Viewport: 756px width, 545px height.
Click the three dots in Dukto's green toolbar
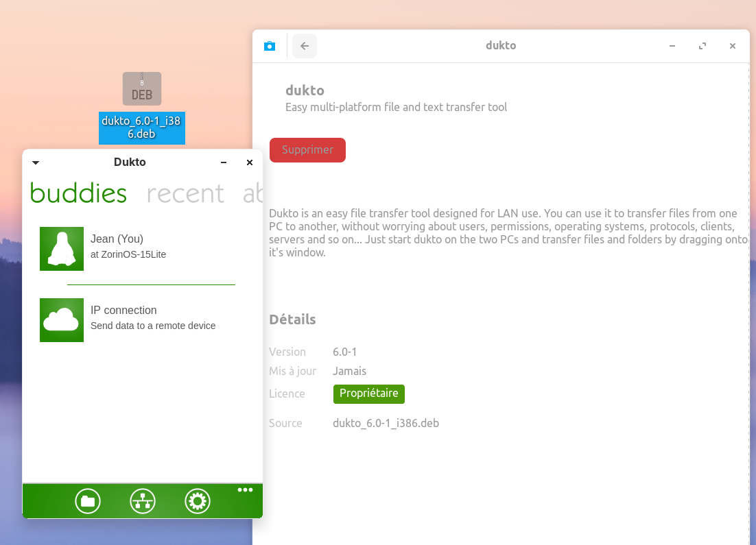(245, 489)
